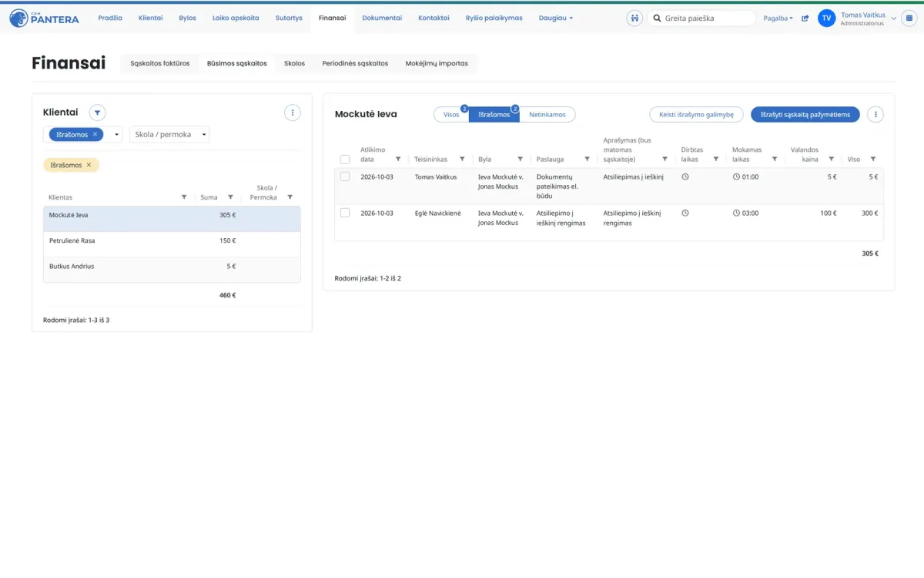Filter the Skola / Permoka column
The height and width of the screenshot is (578, 924).
click(x=290, y=197)
